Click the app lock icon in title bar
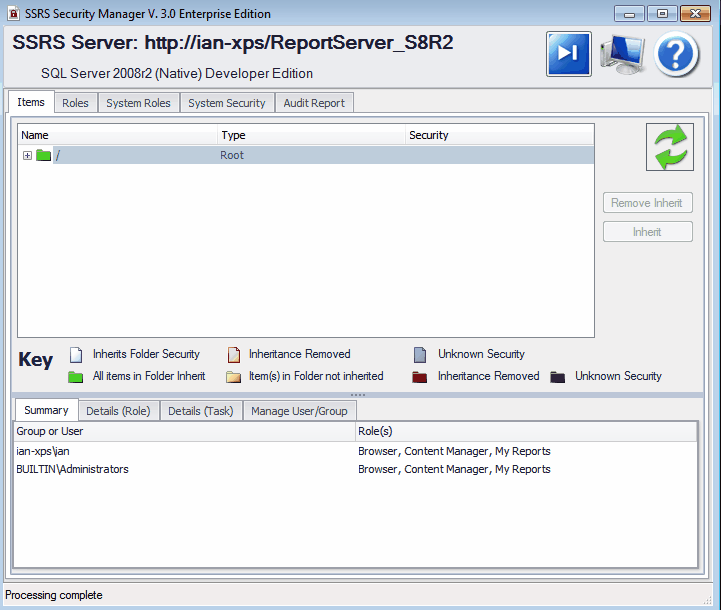The image size is (721, 610). (x=14, y=14)
